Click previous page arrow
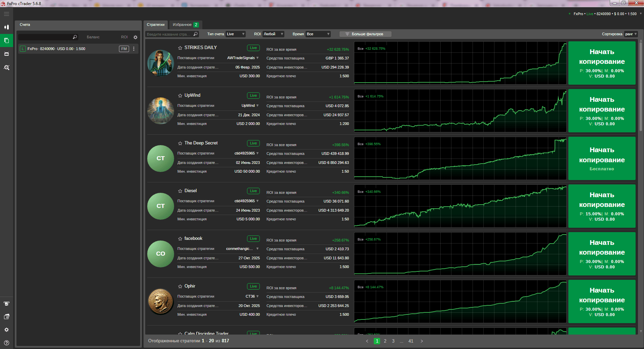The width and height of the screenshot is (644, 349). tap(367, 341)
